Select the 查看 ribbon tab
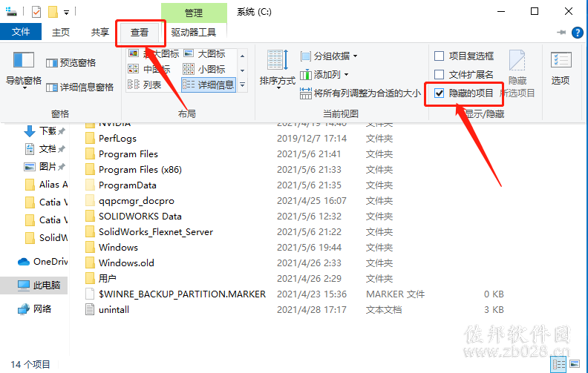 (140, 33)
